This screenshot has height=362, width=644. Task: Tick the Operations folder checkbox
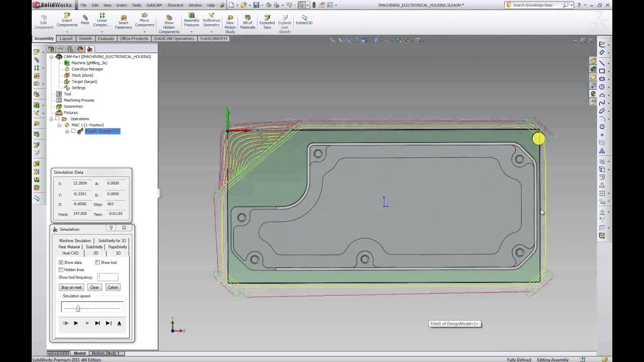pos(57,119)
